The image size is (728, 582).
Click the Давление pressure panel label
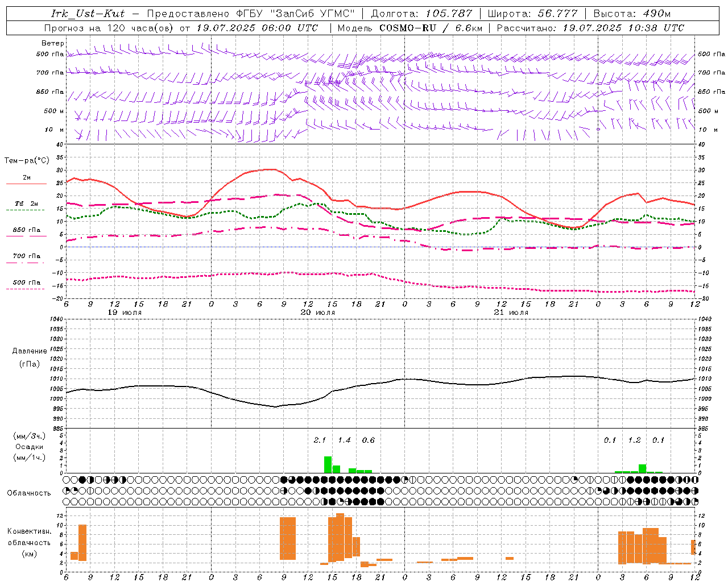(x=30, y=351)
